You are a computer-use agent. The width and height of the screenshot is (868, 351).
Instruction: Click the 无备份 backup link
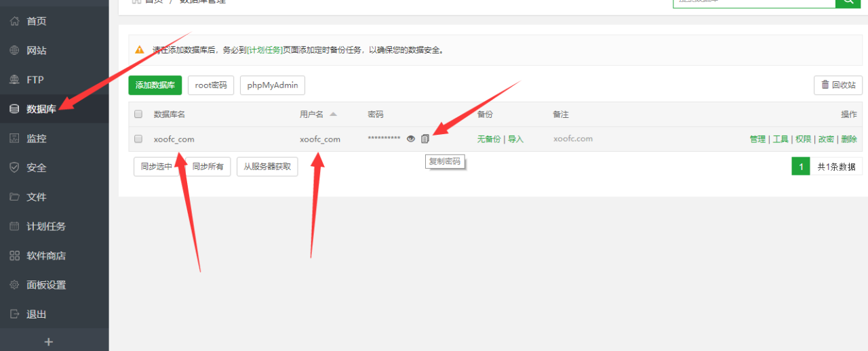489,139
